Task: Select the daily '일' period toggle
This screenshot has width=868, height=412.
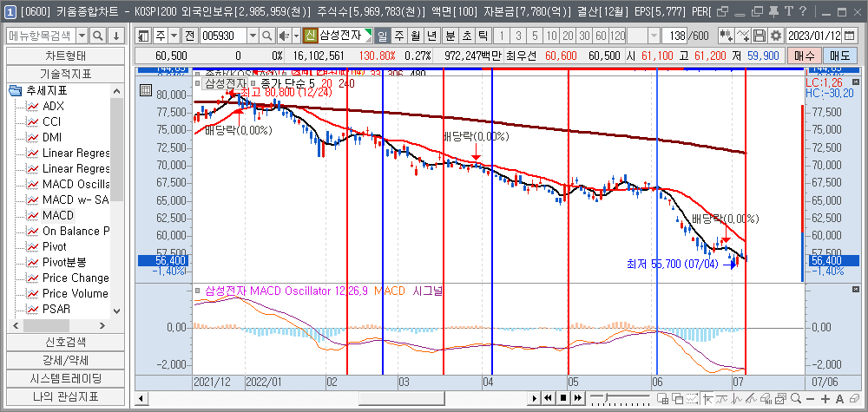Action: tap(382, 36)
